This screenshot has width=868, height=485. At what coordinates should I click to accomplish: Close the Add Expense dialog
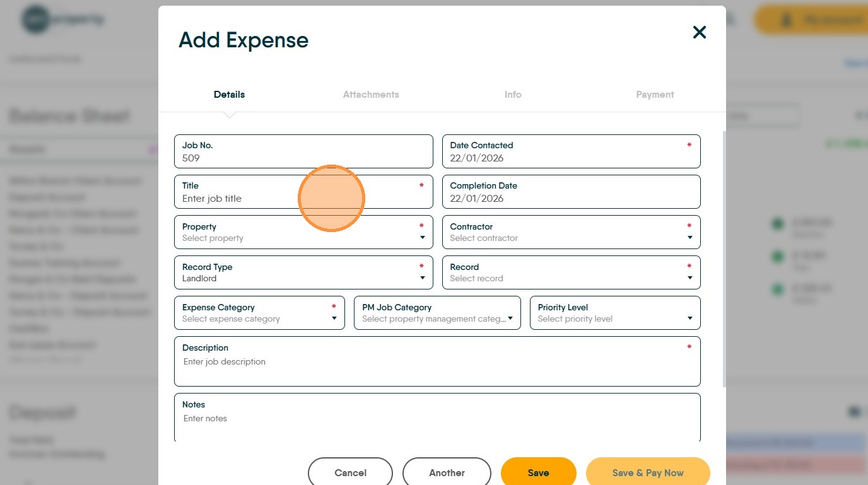point(699,32)
